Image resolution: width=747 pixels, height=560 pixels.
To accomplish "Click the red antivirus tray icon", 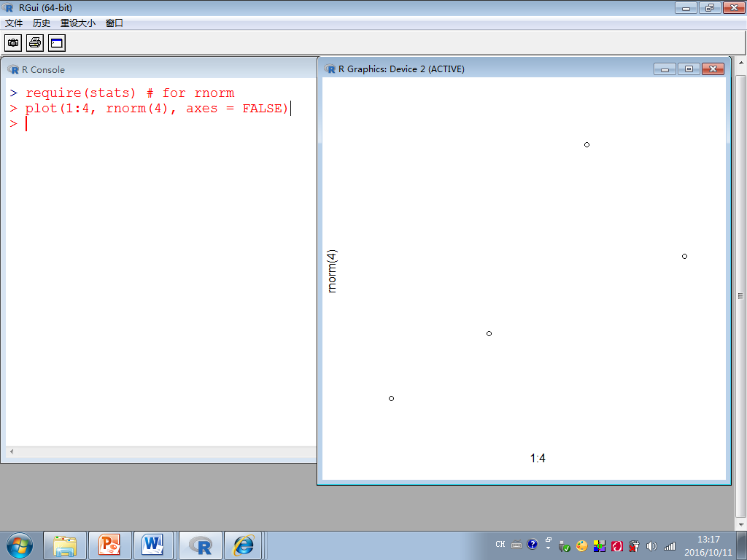I will [x=617, y=545].
